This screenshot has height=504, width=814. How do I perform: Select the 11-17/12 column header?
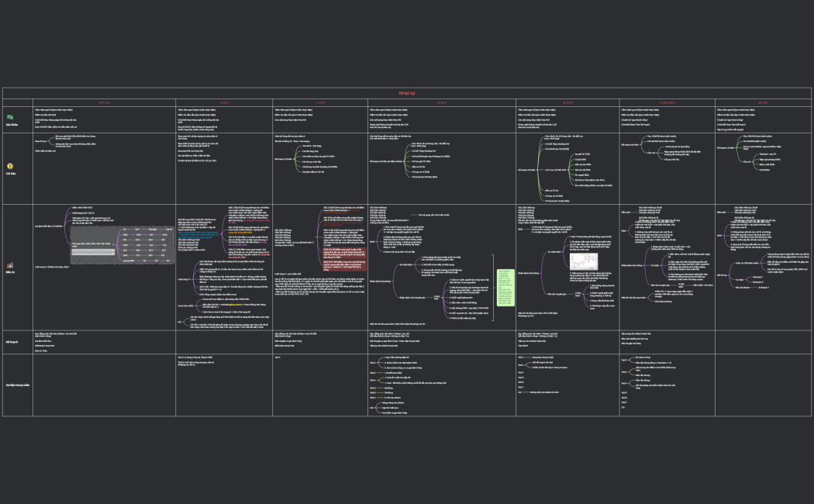[x=319, y=102]
